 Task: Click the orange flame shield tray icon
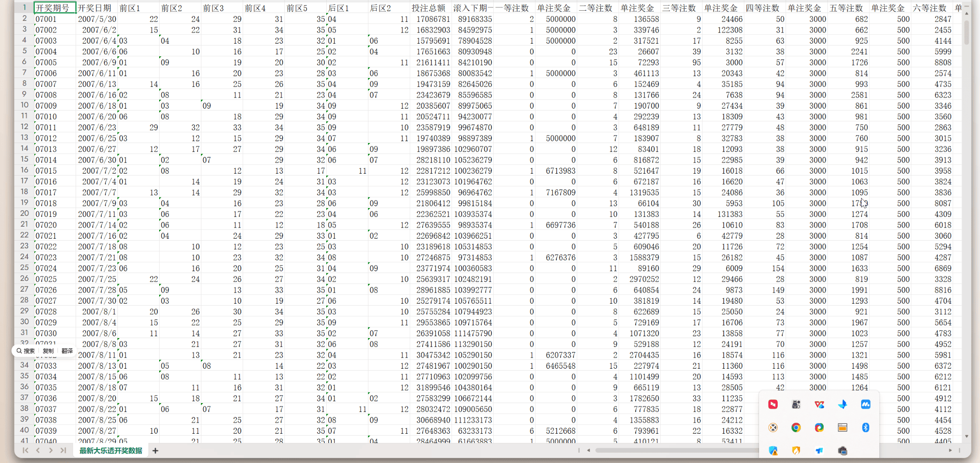click(x=796, y=450)
